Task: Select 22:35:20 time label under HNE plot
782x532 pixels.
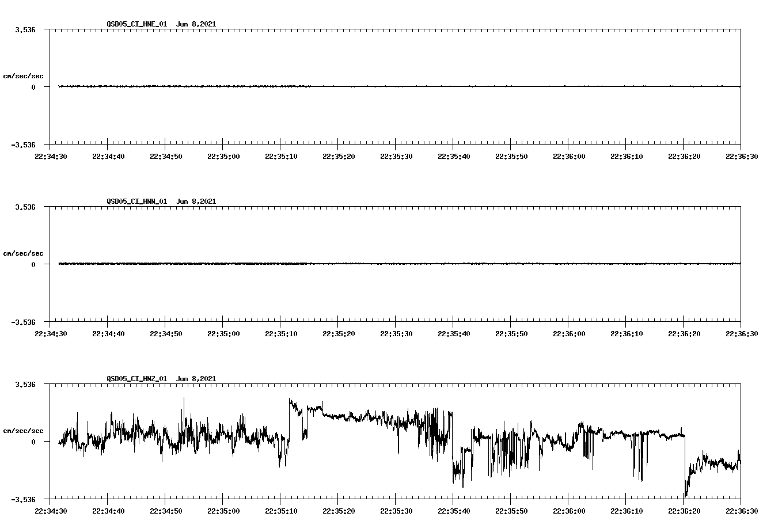Action: (339, 157)
